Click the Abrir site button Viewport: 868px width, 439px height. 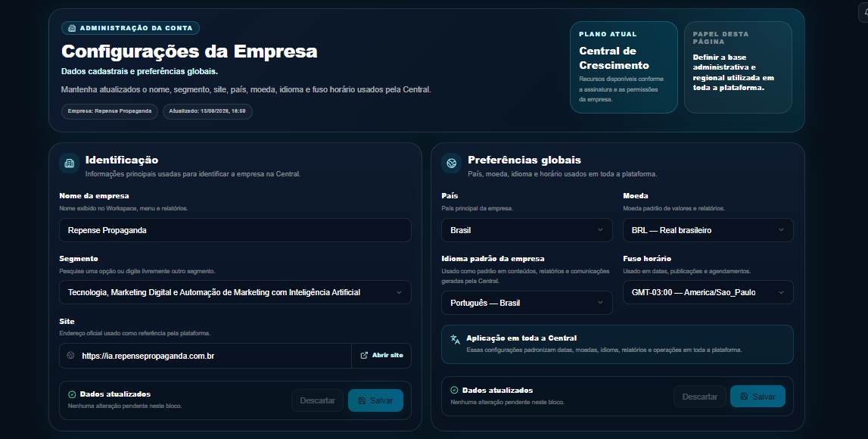tap(381, 356)
